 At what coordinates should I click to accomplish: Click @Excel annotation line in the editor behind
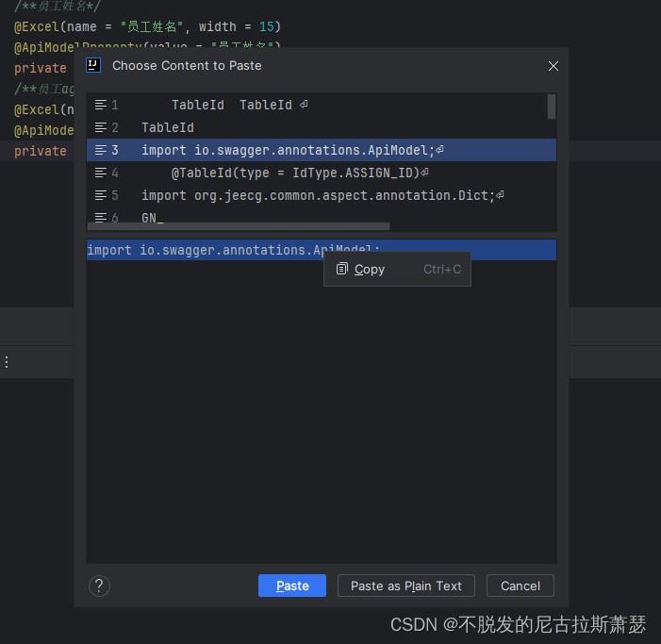click(147, 27)
